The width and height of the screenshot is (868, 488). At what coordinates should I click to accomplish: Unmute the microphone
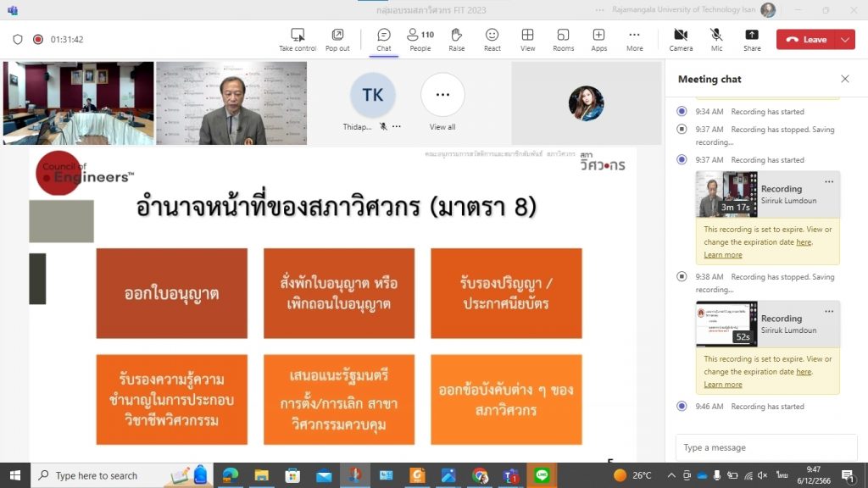716,39
